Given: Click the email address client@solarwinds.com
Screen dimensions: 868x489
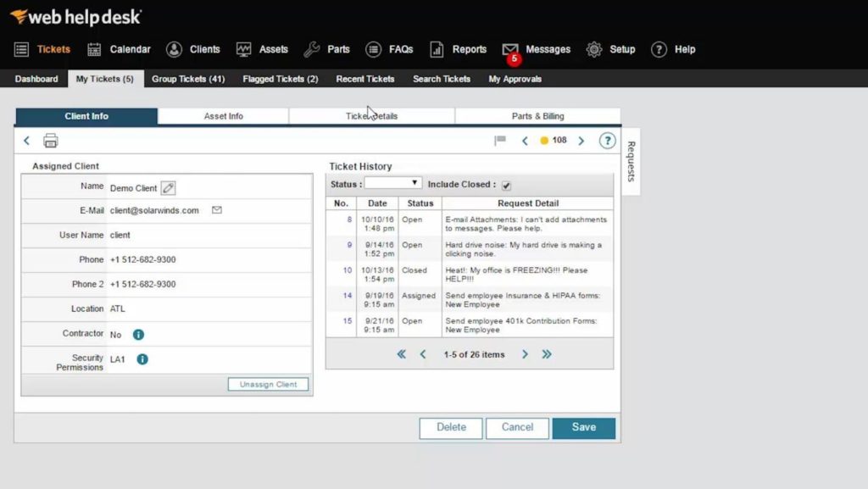Looking at the screenshot, I should 154,211.
